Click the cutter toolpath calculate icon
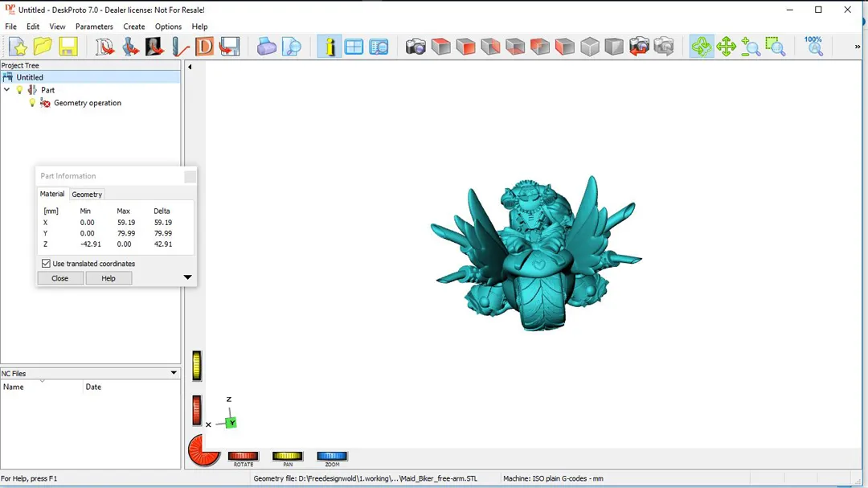Viewport: 868px width, 488px height. 180,47
